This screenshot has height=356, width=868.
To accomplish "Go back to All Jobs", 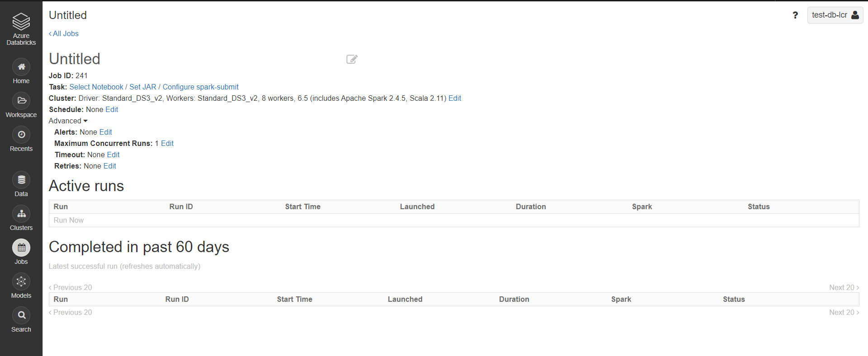I will [x=64, y=33].
